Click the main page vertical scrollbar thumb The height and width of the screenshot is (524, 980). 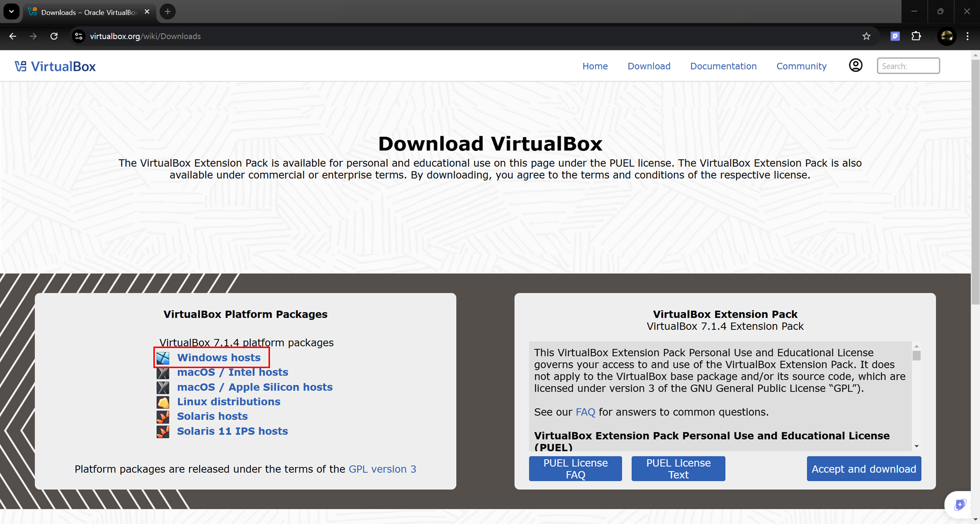(x=975, y=181)
